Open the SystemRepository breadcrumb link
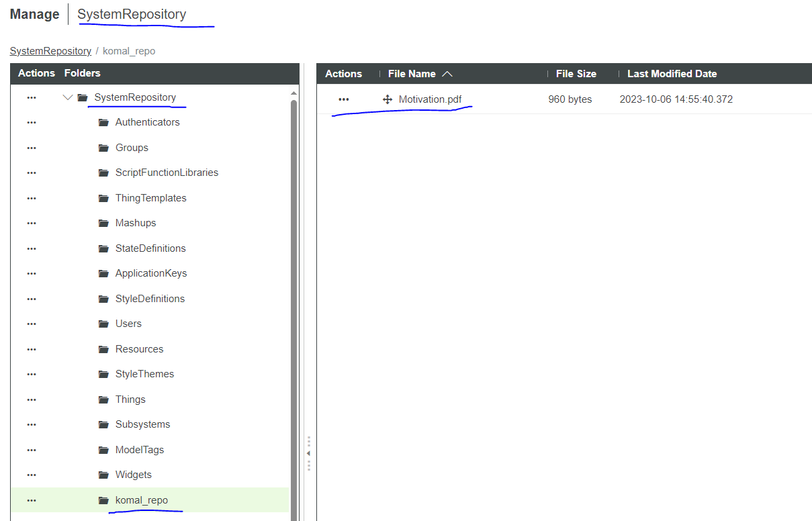 [x=50, y=51]
